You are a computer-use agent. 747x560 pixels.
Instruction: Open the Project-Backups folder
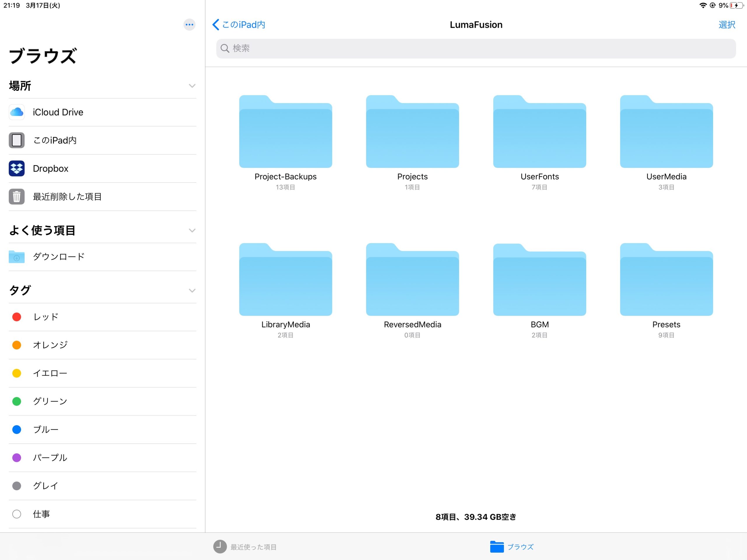(285, 131)
